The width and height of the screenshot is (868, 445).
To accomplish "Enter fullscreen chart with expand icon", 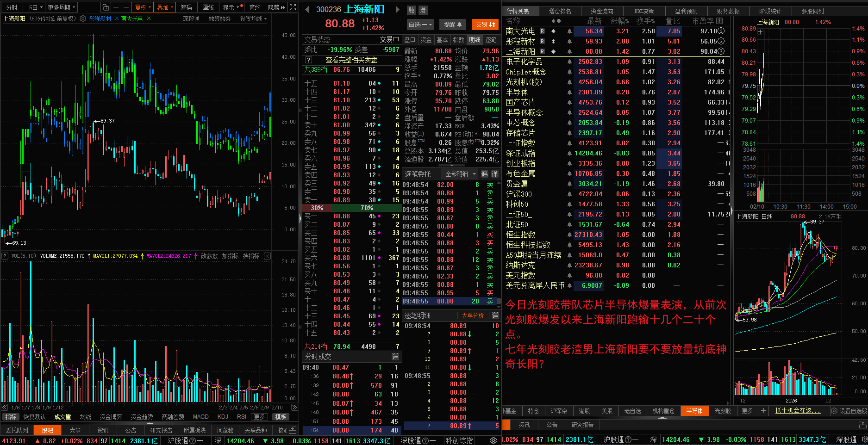I will [x=293, y=7].
